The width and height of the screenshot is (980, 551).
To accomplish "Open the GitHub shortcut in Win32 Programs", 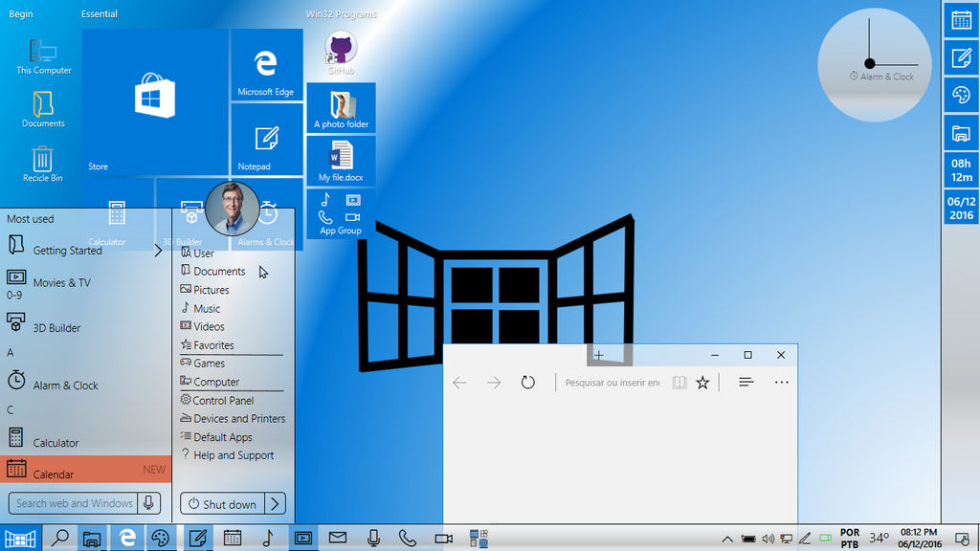I will point(342,54).
